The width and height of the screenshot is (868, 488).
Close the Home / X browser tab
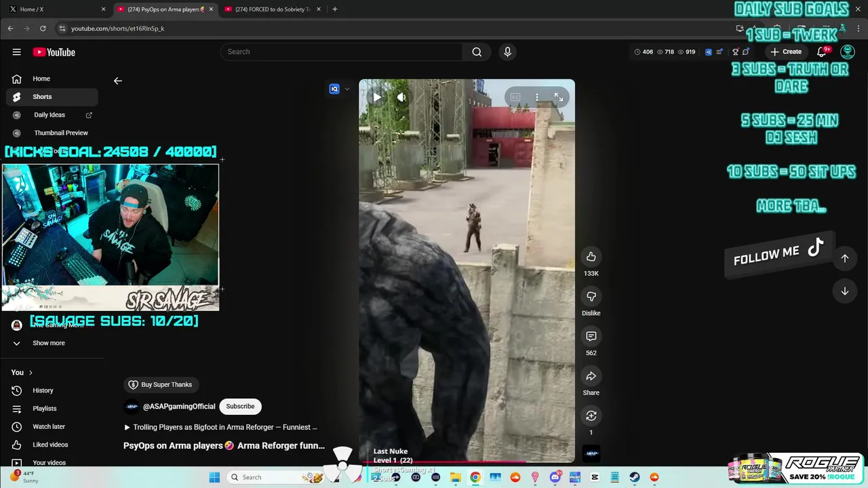click(103, 9)
